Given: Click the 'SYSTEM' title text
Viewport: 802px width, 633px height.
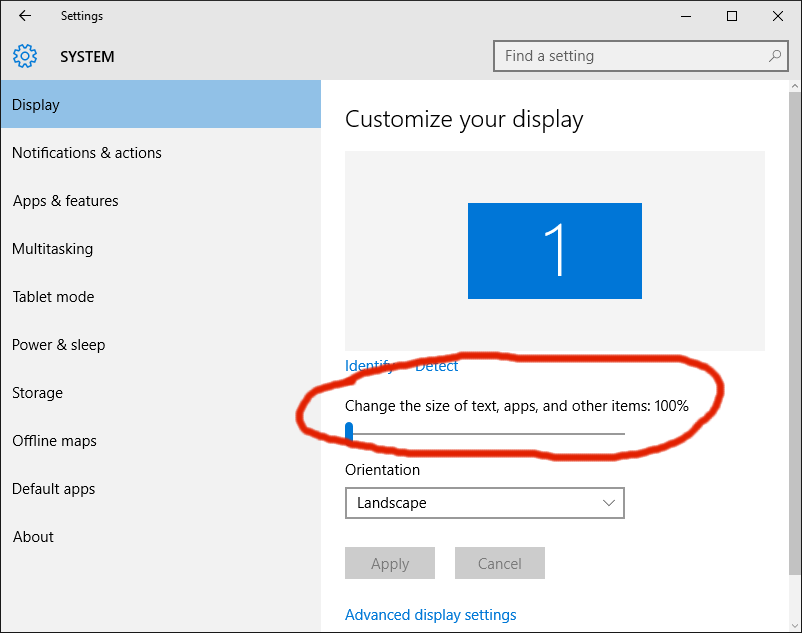Looking at the screenshot, I should click(87, 56).
